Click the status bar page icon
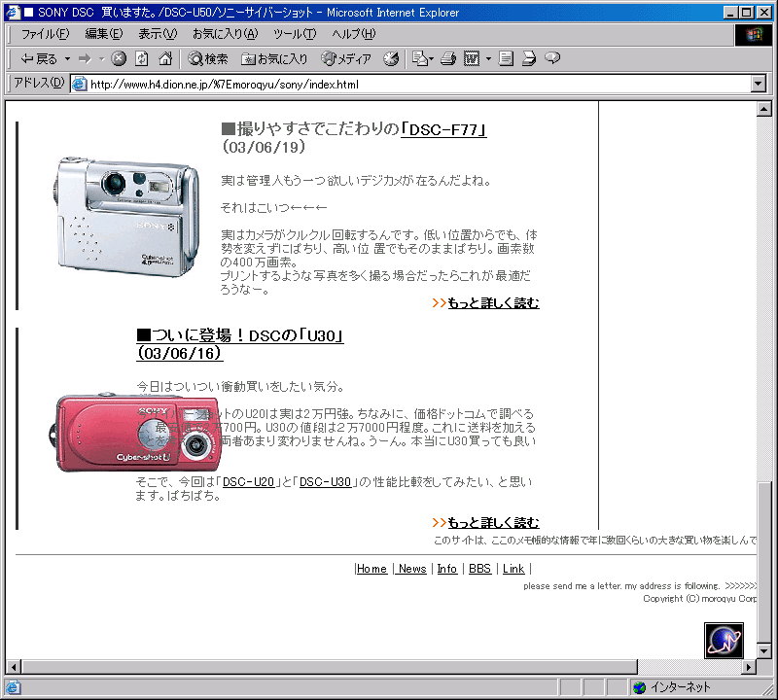Image resolution: width=778 pixels, height=700 pixels. 13,687
